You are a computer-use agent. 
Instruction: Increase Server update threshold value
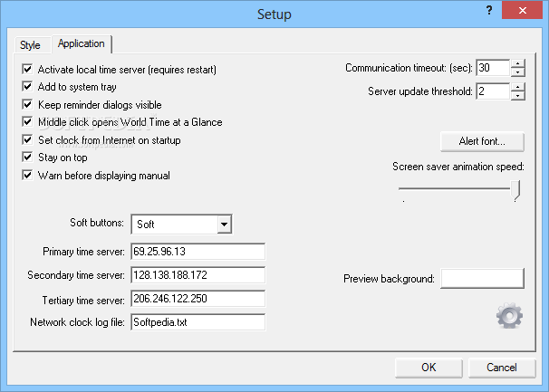[x=518, y=87]
